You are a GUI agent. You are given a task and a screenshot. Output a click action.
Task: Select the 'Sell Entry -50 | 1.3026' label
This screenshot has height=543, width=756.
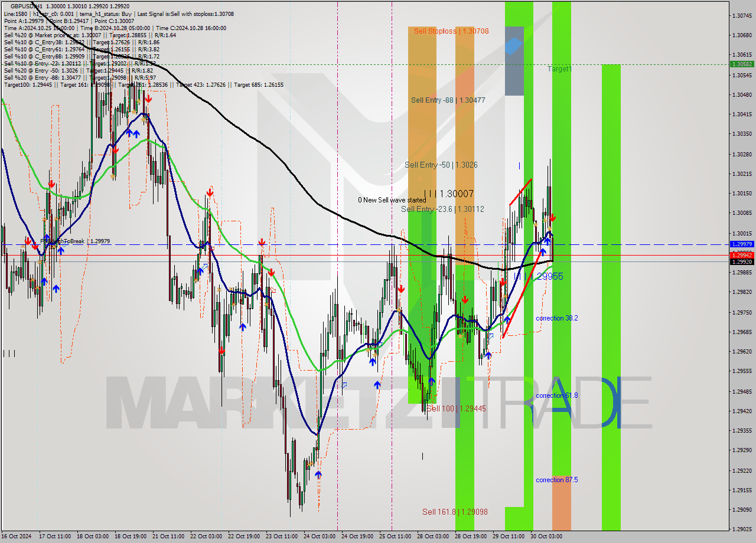[x=441, y=165]
